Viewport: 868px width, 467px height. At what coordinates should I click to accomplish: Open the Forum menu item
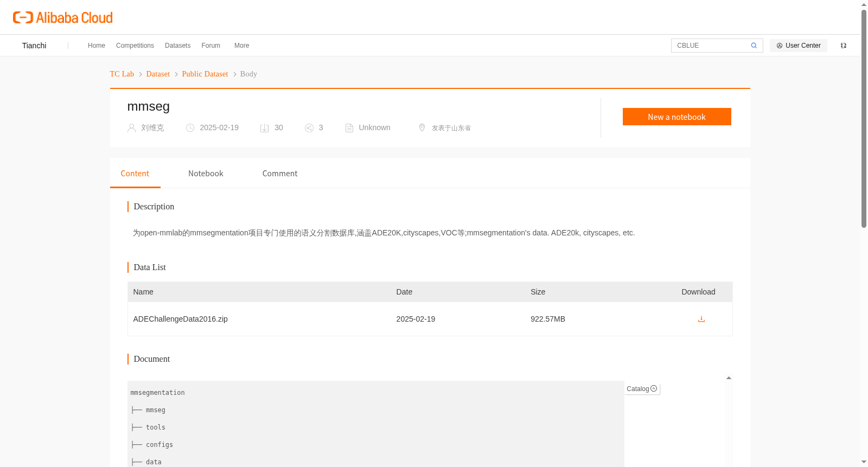211,46
